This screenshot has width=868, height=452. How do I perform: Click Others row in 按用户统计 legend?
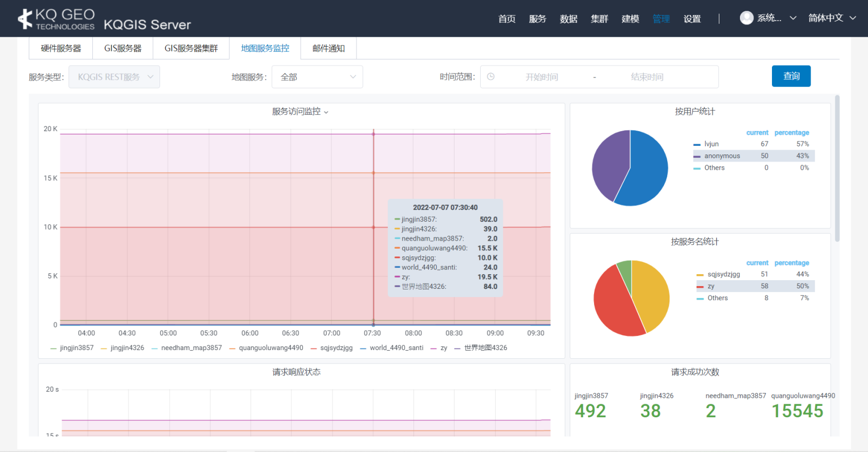point(754,168)
